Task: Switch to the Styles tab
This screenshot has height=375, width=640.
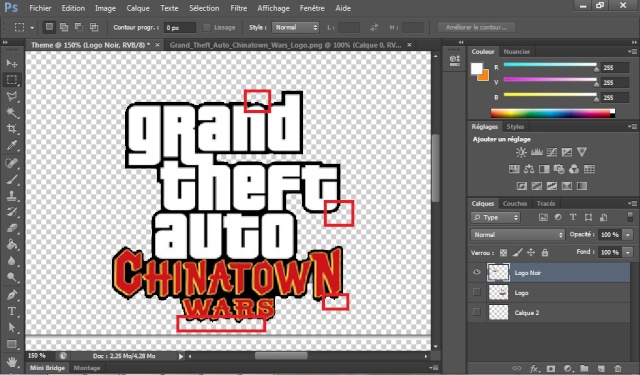Action: [x=515, y=126]
